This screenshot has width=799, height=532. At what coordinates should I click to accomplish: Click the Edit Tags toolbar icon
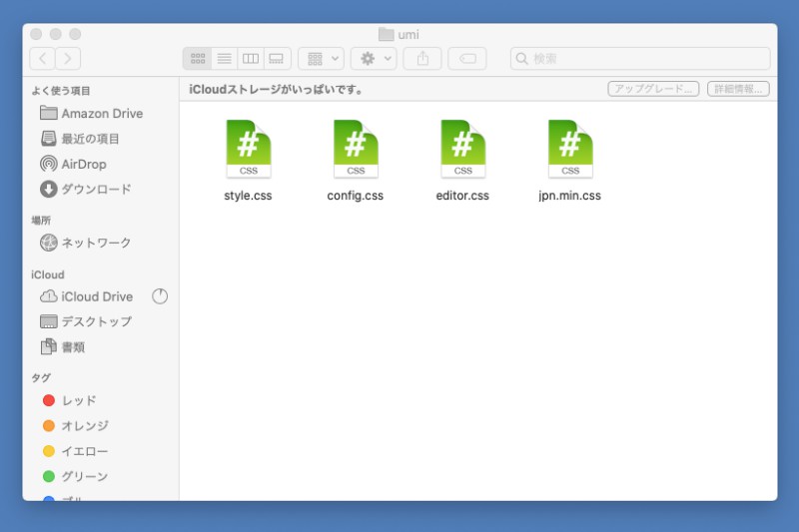(x=467, y=59)
